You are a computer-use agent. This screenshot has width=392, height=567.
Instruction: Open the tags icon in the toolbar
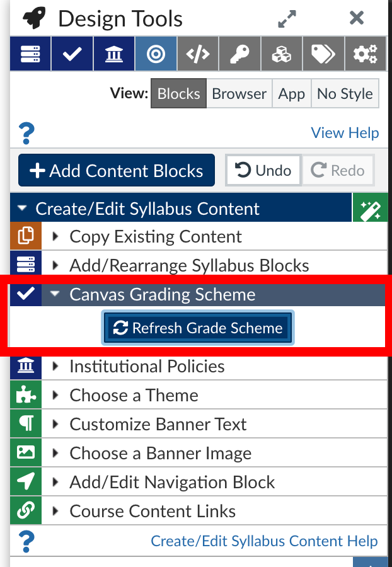pos(323,54)
